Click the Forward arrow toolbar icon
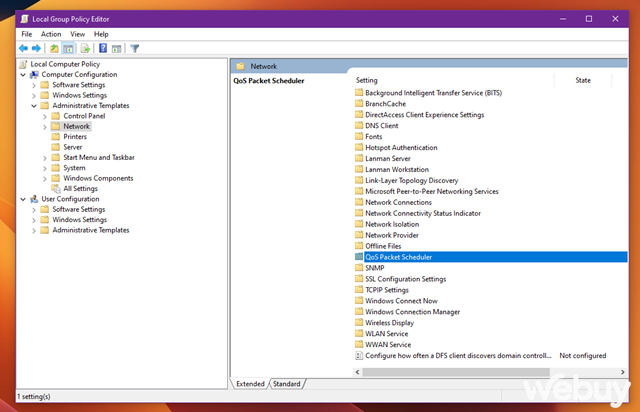 [37, 48]
